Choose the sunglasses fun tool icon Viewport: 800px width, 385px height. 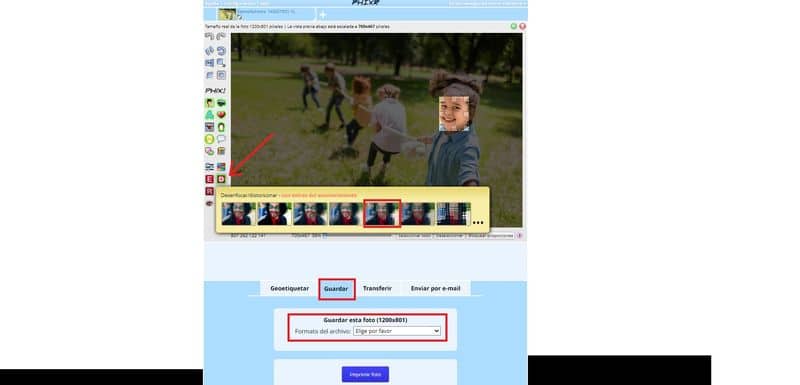[221, 103]
